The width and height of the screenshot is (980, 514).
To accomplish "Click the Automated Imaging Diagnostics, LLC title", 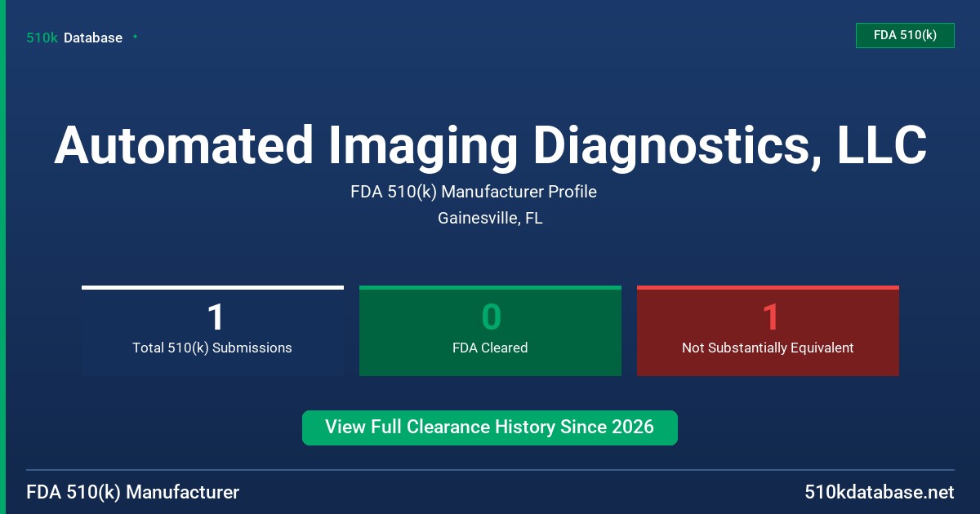I will point(490,145).
